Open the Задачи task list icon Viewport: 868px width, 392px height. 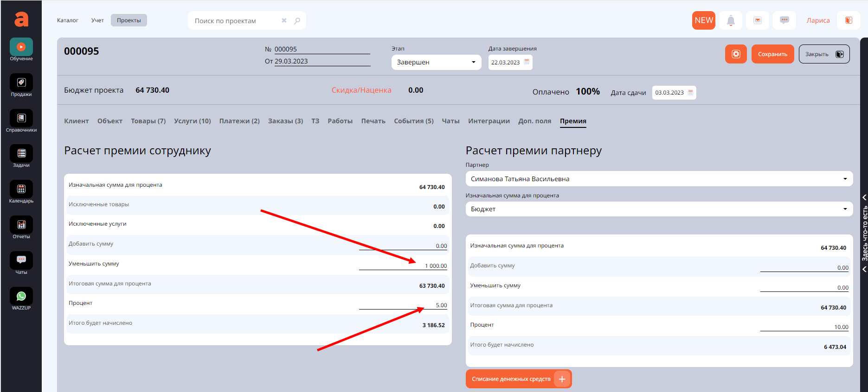pyautogui.click(x=21, y=154)
